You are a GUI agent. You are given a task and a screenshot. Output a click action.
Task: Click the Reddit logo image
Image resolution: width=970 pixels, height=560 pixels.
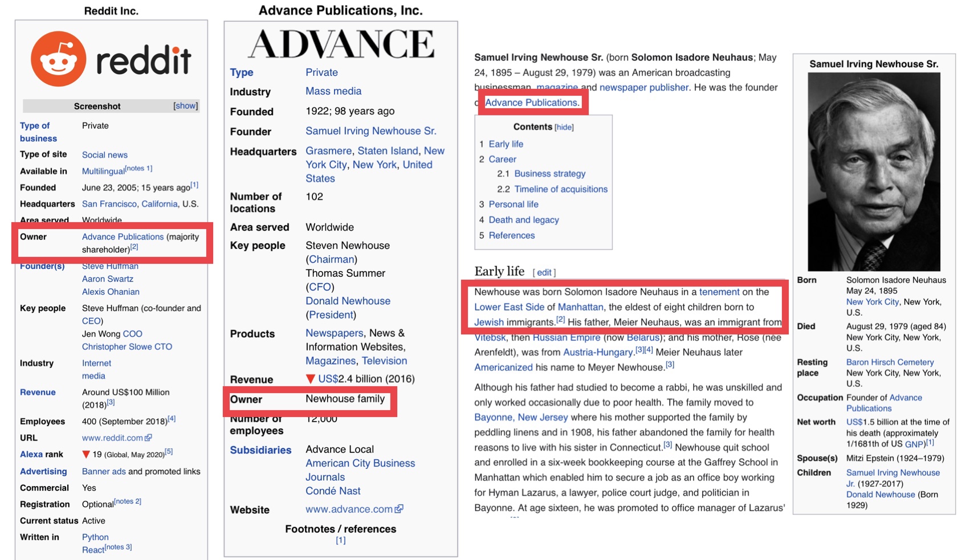click(111, 59)
